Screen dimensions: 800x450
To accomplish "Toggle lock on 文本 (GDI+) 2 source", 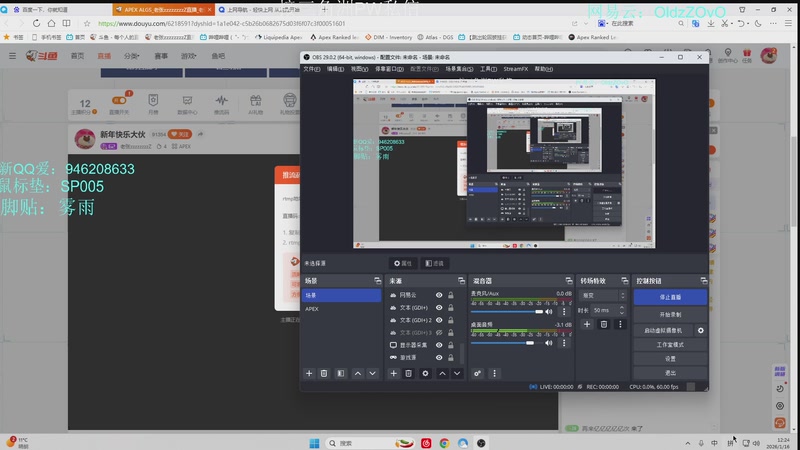I will (x=451, y=320).
